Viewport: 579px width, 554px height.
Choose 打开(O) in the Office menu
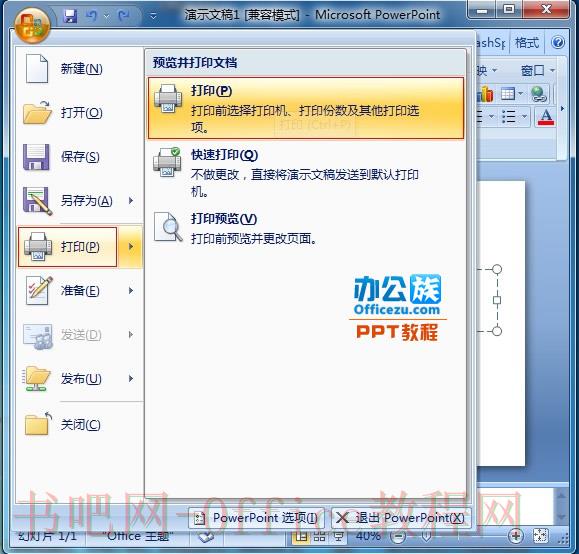pos(80,113)
